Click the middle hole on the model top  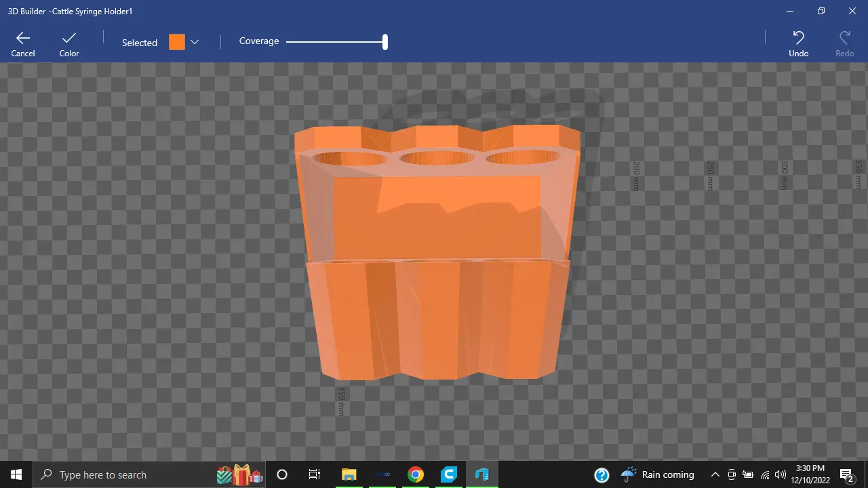[437, 159]
